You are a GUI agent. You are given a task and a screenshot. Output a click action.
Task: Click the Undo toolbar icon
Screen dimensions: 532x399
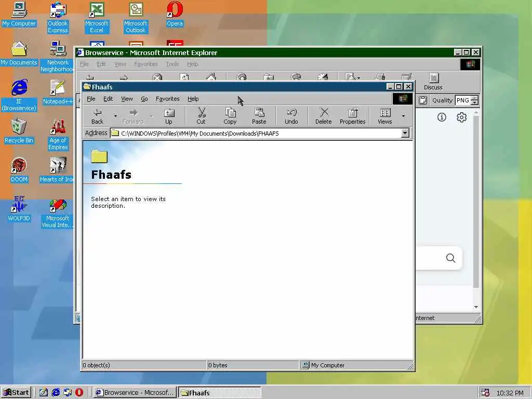(291, 116)
